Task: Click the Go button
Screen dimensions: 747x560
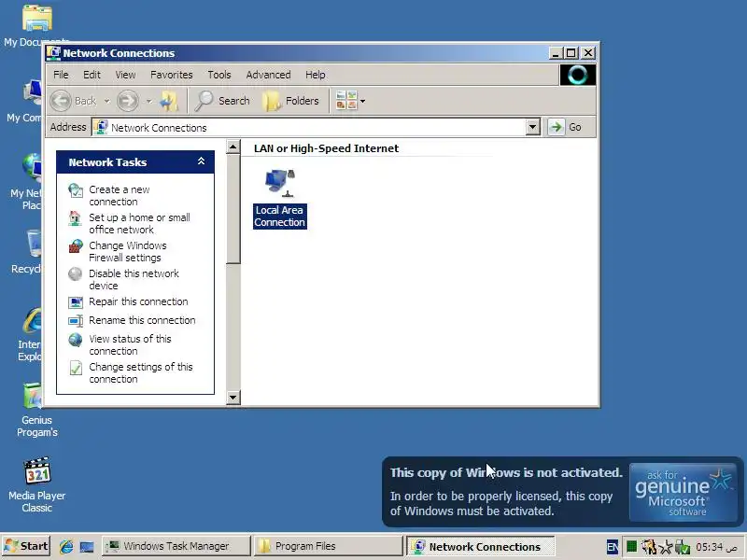Action: pos(566,127)
